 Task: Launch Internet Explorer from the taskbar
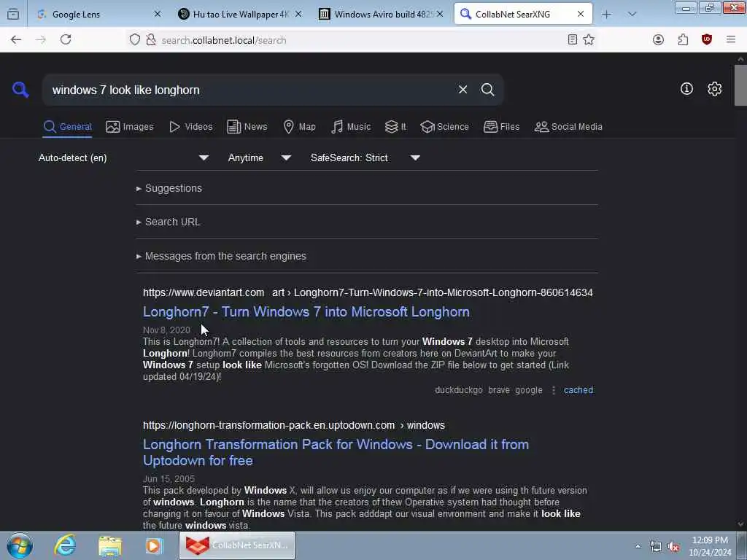coord(65,545)
